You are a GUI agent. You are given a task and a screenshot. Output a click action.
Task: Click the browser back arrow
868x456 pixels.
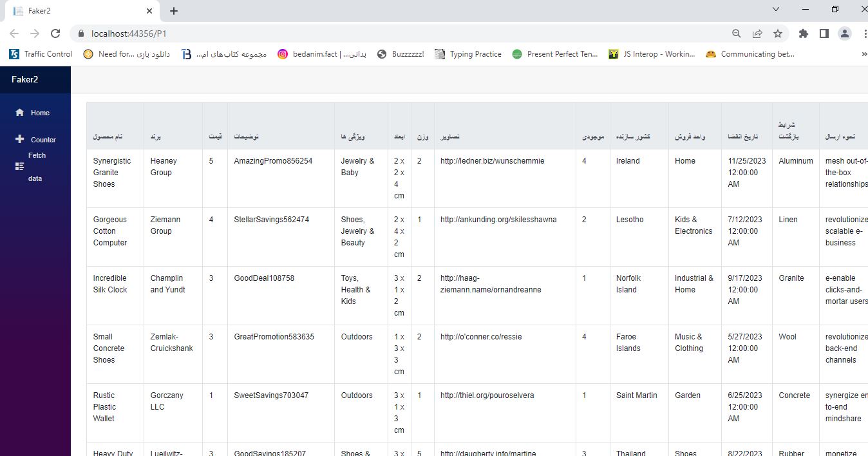pyautogui.click(x=14, y=33)
